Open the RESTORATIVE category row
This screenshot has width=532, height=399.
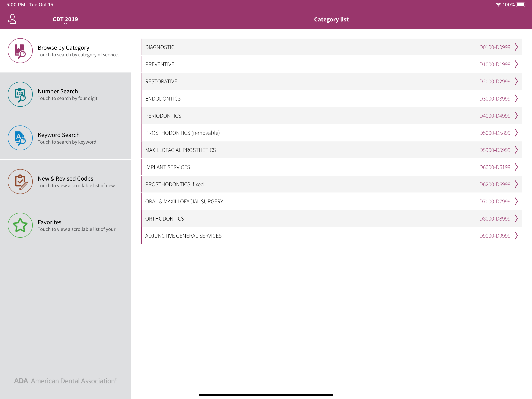tap(331, 81)
